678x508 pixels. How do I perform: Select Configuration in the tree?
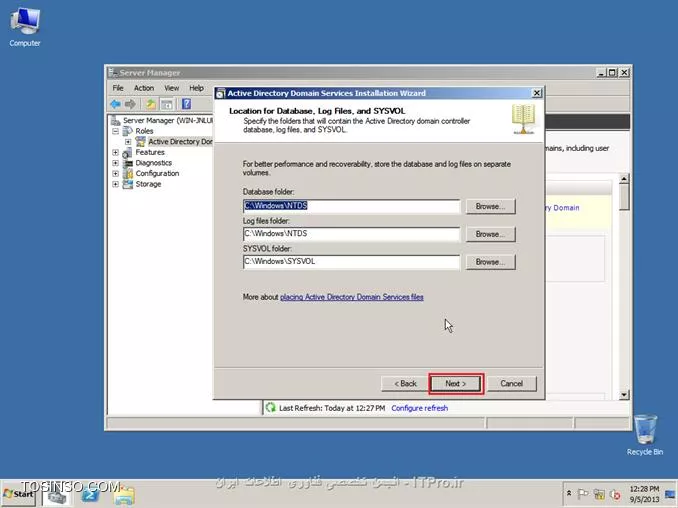pyautogui.click(x=157, y=173)
